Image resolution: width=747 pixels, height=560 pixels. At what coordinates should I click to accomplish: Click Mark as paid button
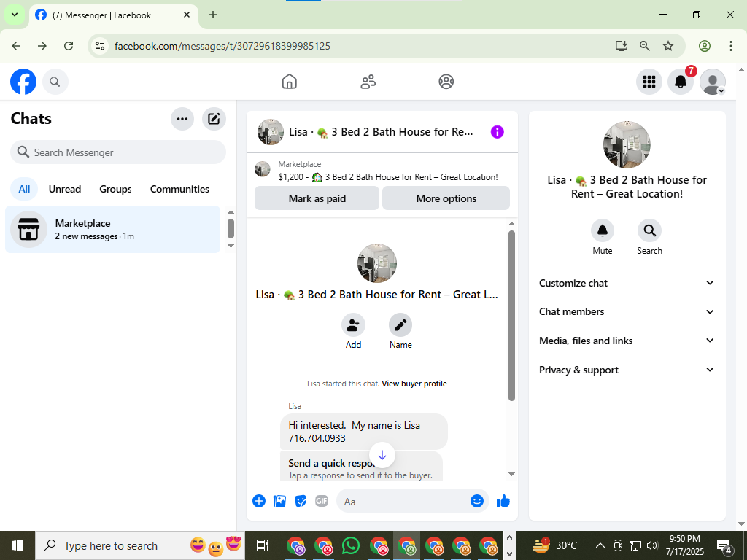[317, 198]
